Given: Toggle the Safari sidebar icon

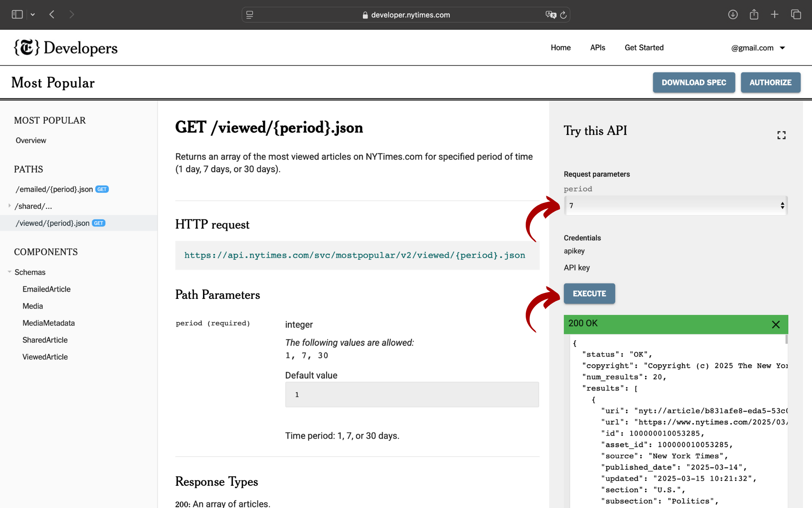Looking at the screenshot, I should [17, 15].
